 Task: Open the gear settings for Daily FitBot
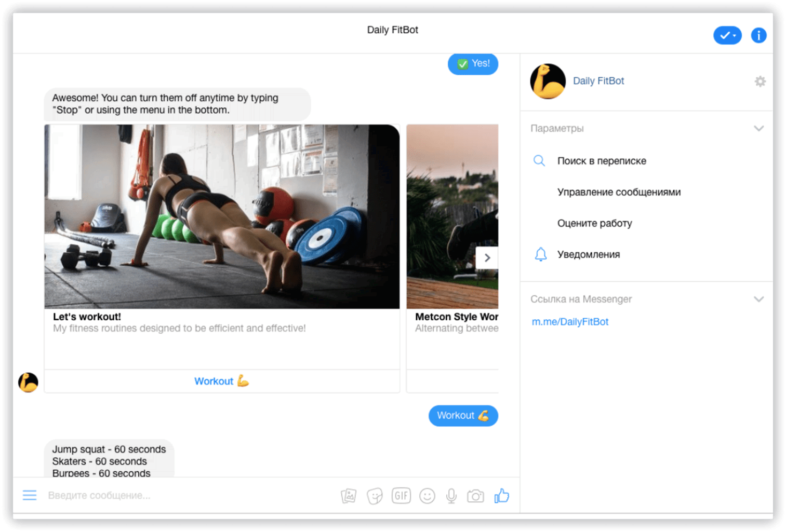(x=760, y=81)
